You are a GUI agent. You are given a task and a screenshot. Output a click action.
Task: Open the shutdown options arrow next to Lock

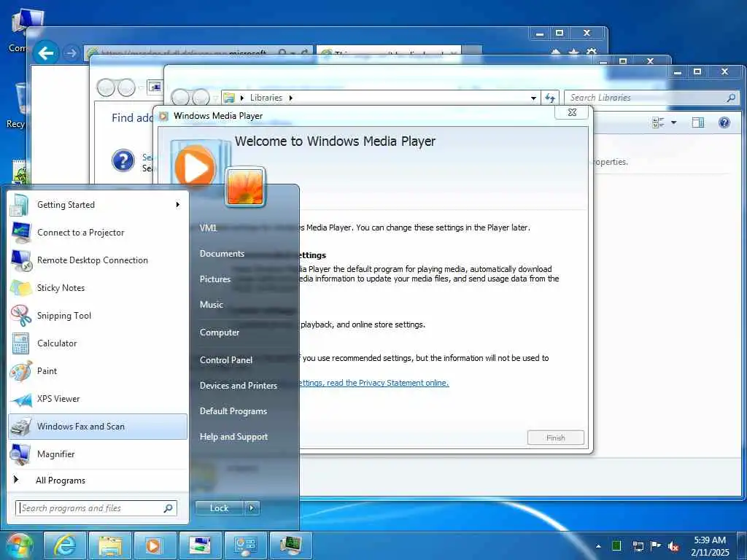click(252, 508)
